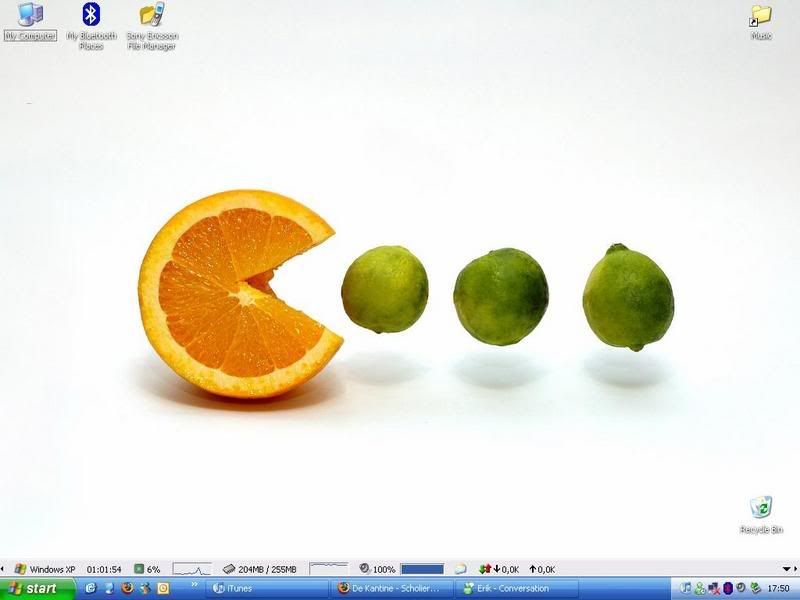Click the info bar left scroll arrow

2,569
